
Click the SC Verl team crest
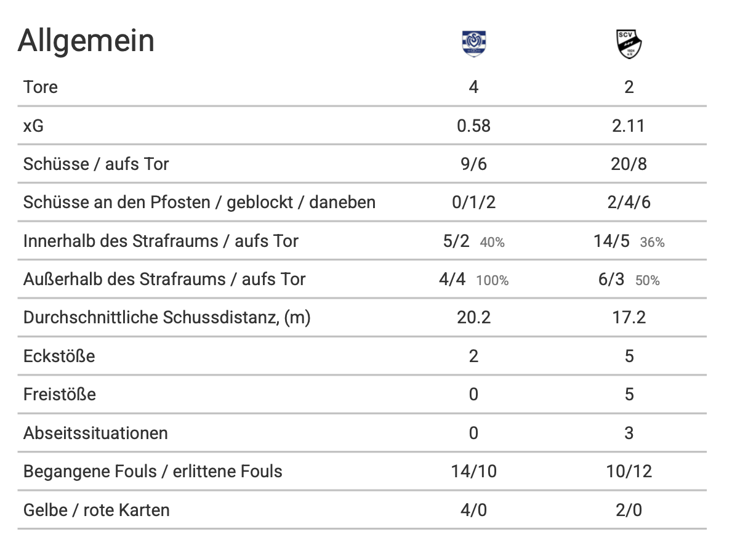point(629,44)
